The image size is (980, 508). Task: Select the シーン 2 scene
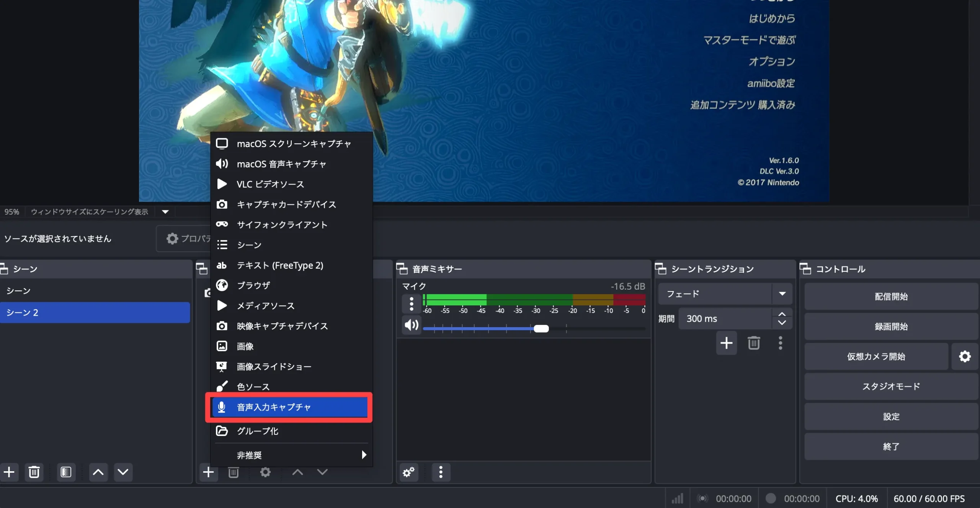tap(95, 313)
